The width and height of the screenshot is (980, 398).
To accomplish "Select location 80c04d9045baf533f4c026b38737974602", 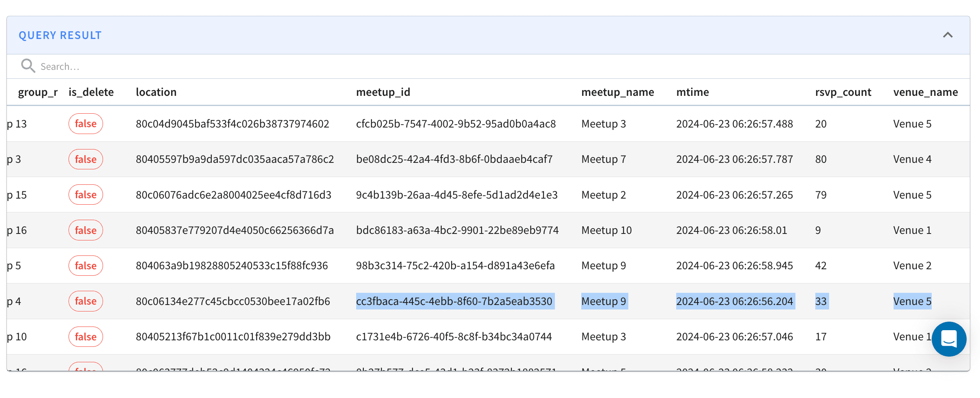I will tap(232, 124).
